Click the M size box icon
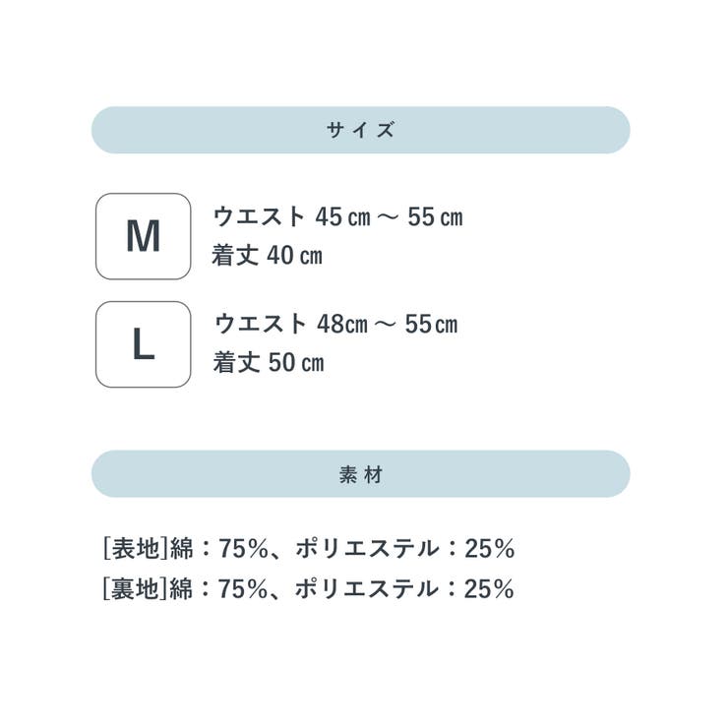 tap(143, 236)
